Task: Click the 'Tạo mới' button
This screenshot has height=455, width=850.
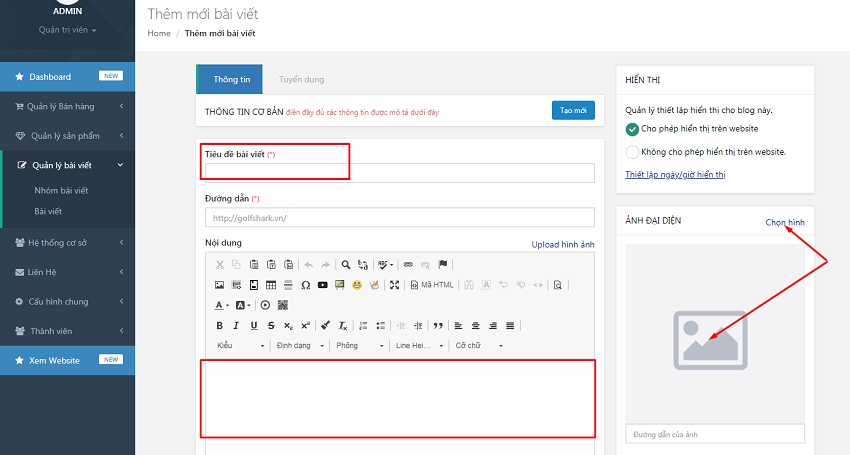Action: pos(573,111)
